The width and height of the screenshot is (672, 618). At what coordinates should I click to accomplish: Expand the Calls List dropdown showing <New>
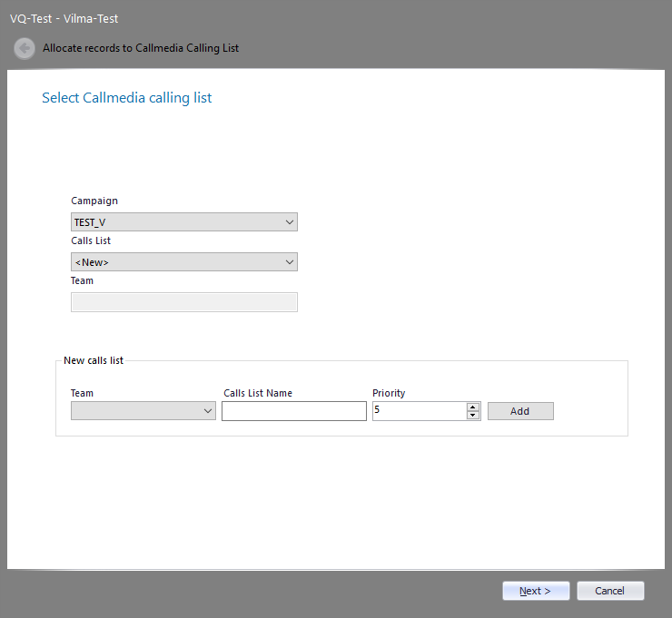click(x=184, y=261)
